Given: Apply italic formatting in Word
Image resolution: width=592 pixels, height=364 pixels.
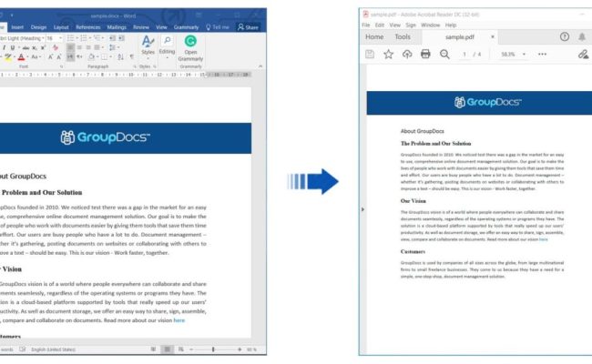Looking at the screenshot, I should point(4,47).
